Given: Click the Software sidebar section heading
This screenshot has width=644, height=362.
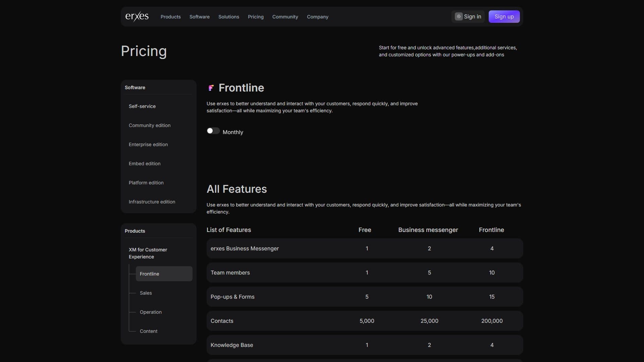Looking at the screenshot, I should [x=135, y=87].
